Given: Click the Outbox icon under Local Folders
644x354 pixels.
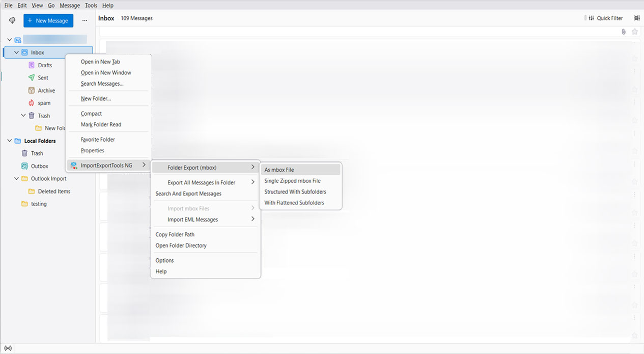Looking at the screenshot, I should (24, 166).
